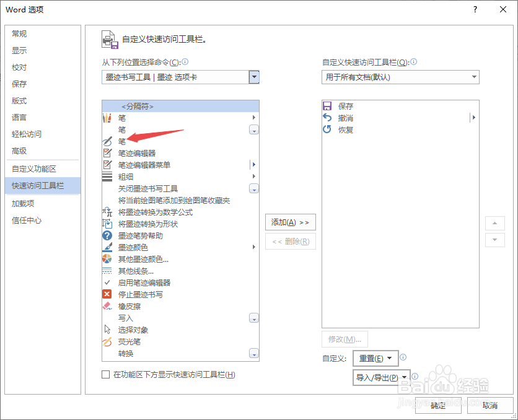
Task: Select the 停止墨迹书写 red X icon
Action: pos(107,294)
